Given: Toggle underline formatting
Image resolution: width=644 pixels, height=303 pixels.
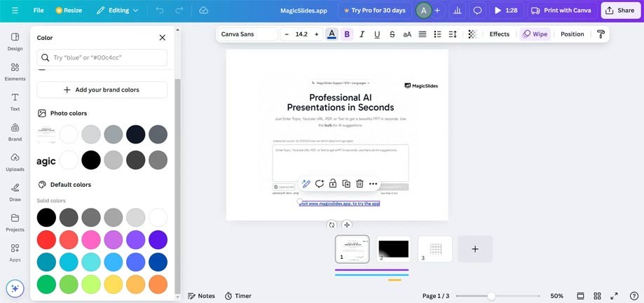Looking at the screenshot, I should [x=377, y=34].
